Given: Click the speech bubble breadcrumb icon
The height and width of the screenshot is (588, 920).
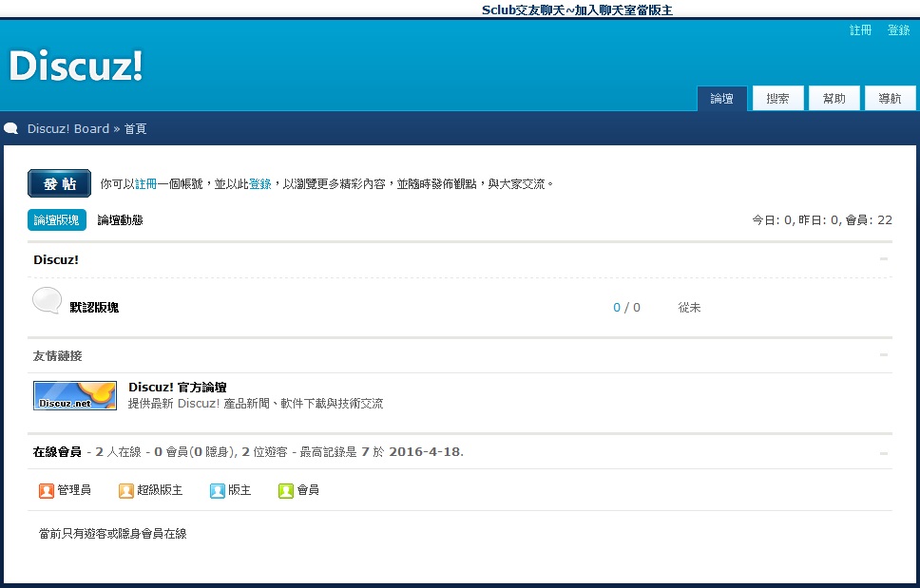Looking at the screenshot, I should coord(11,128).
